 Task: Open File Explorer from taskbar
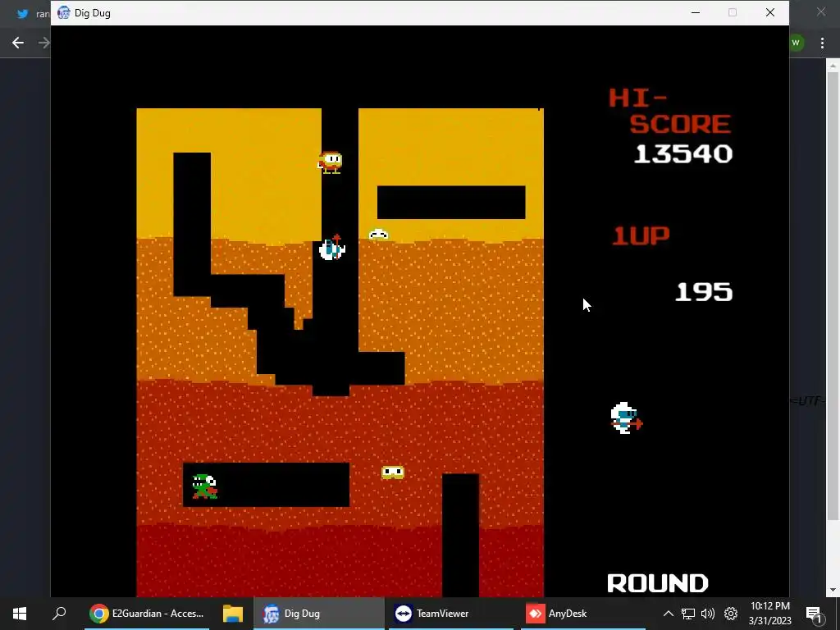pyautogui.click(x=232, y=614)
